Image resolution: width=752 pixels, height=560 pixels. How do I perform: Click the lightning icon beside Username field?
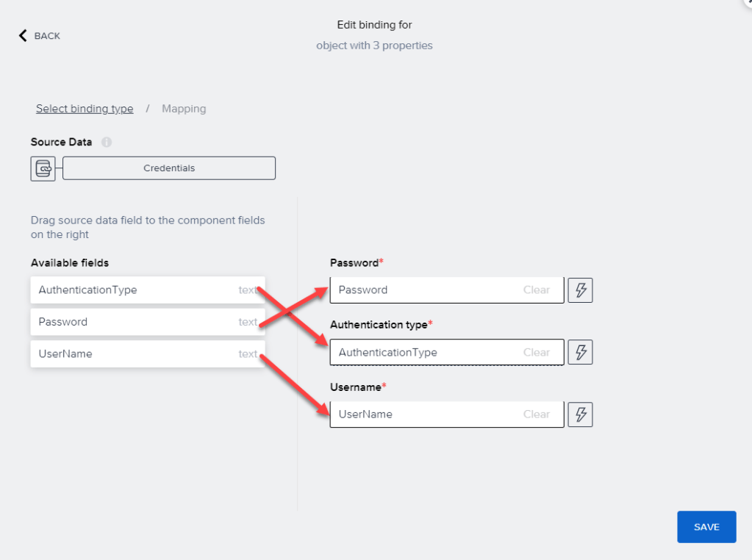(x=581, y=414)
